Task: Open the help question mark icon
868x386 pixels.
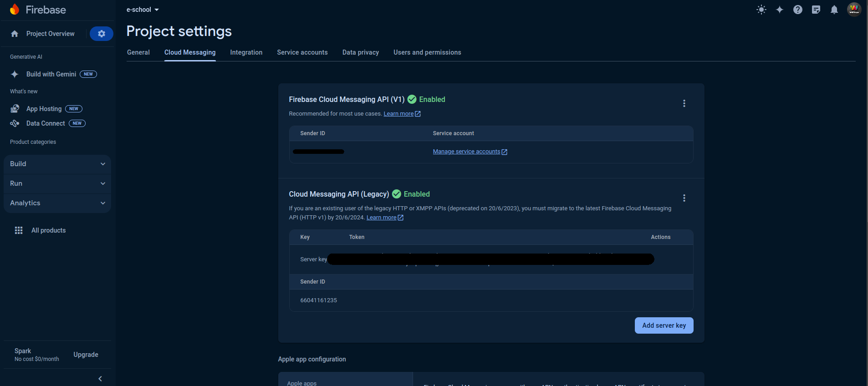Action: point(798,10)
